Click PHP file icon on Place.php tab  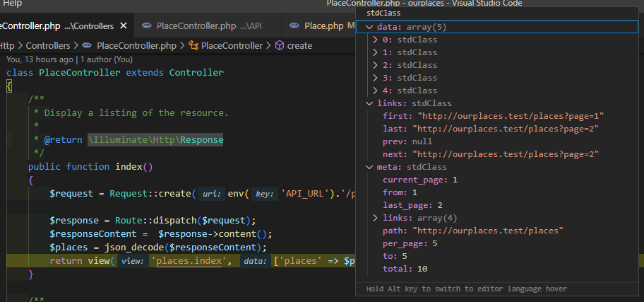point(294,26)
